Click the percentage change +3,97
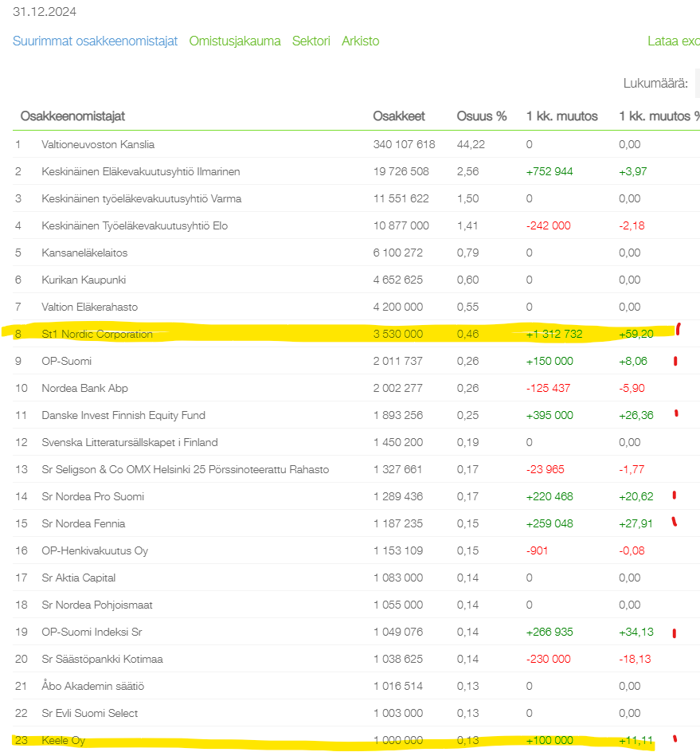700x752 pixels. point(633,172)
